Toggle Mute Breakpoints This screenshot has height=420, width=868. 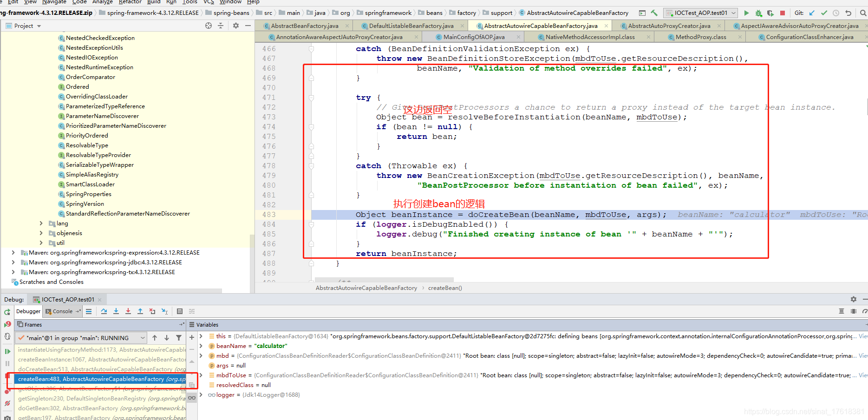[x=7, y=403]
